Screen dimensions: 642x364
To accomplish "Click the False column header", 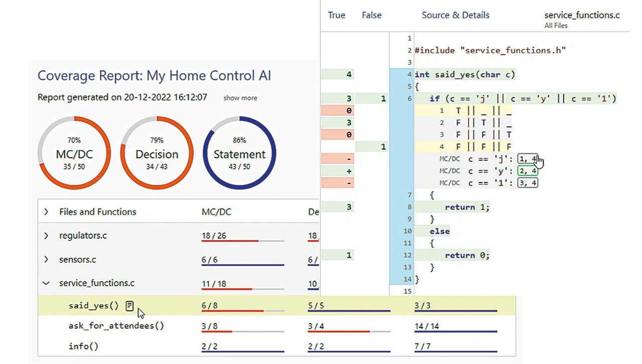I will coord(372,16).
